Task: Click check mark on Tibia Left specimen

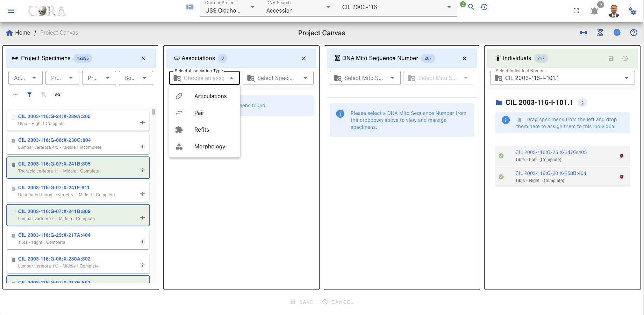Action: tap(501, 156)
